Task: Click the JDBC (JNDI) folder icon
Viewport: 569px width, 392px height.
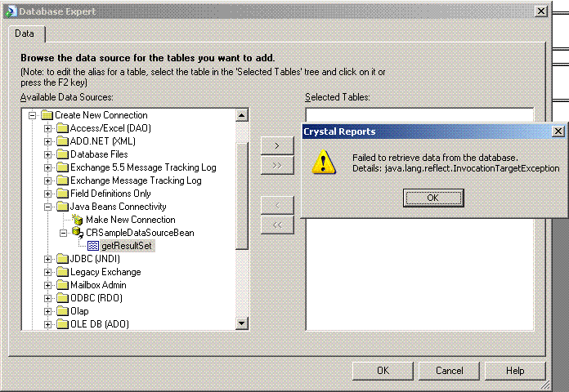Action: click(62, 259)
